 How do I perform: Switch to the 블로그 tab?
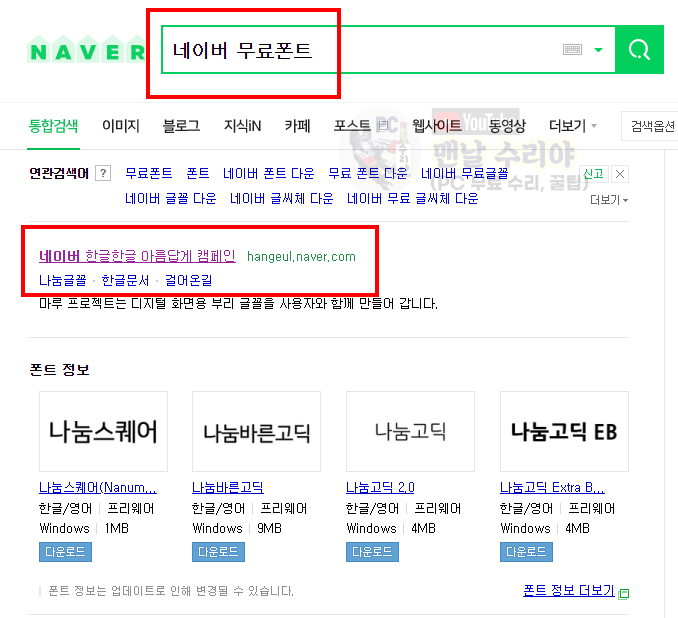click(181, 126)
